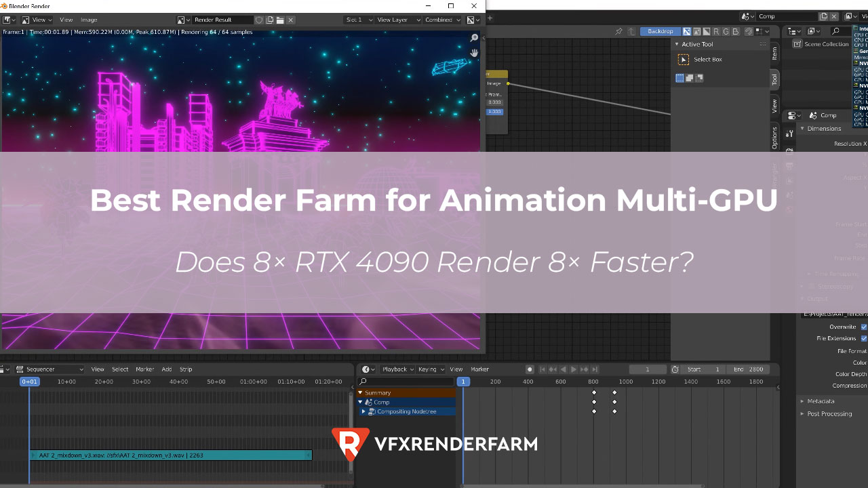Show blue backdrop channel B
Screen dimensions: 868x488
click(x=735, y=31)
